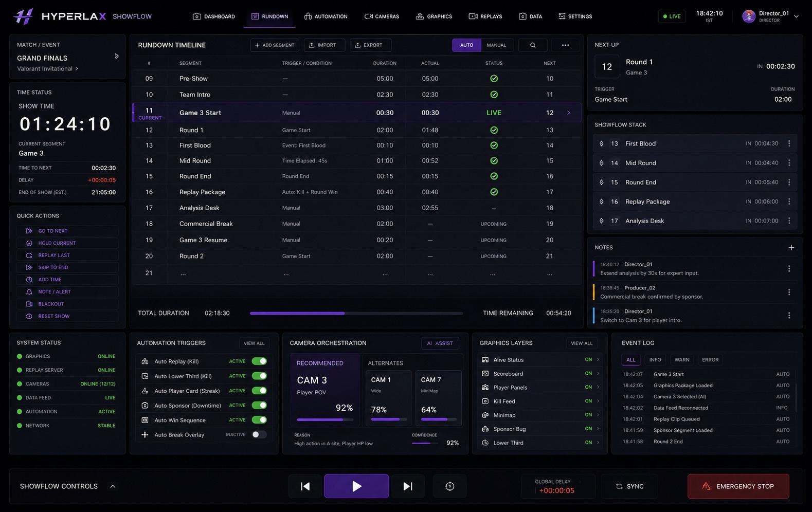Click the large play button
The height and width of the screenshot is (512, 812).
356,486
